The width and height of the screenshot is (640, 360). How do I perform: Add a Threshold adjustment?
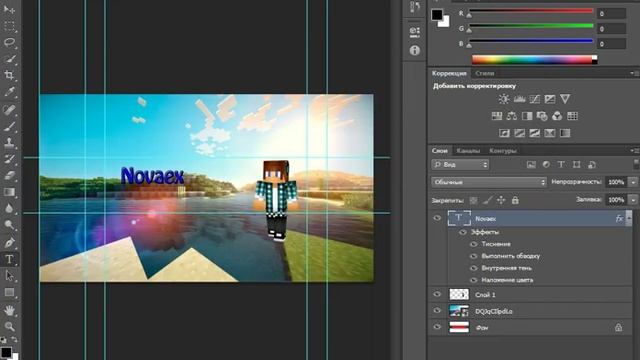[535, 133]
